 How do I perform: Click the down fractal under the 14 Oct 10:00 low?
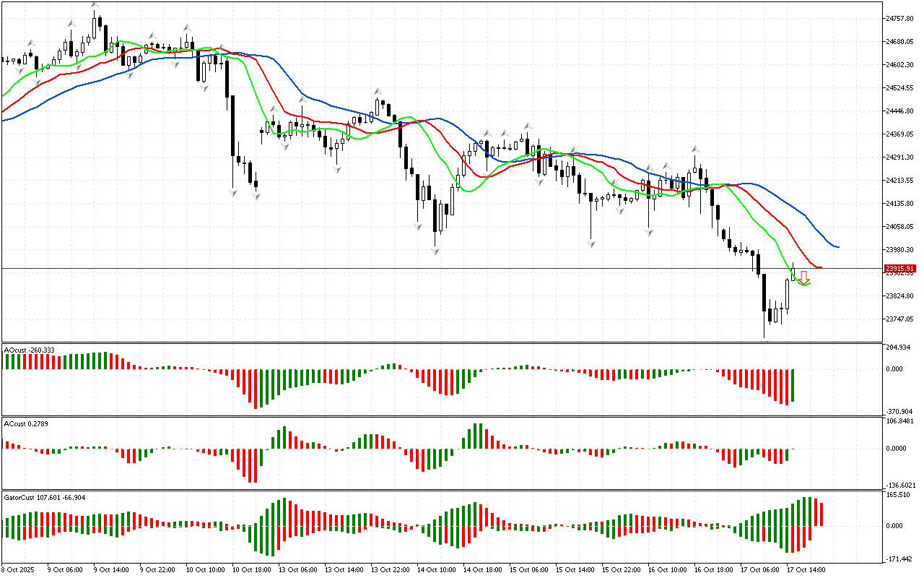pyautogui.click(x=436, y=251)
